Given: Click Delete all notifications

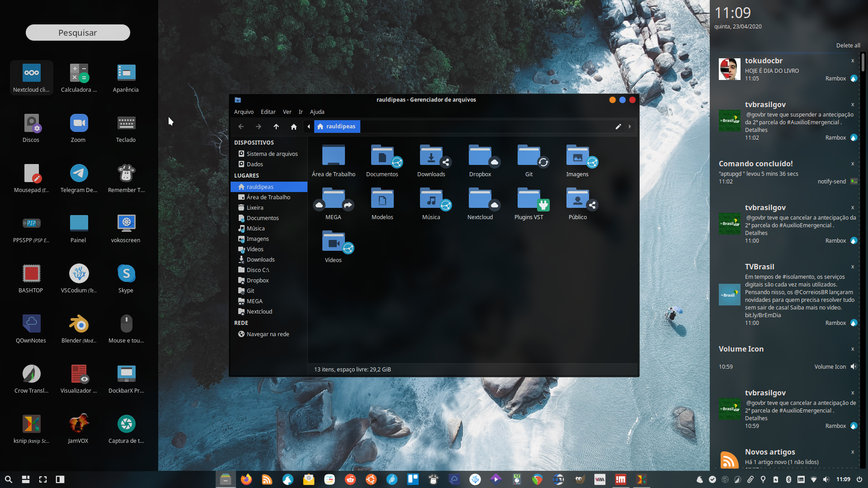Looking at the screenshot, I should click(x=848, y=45).
